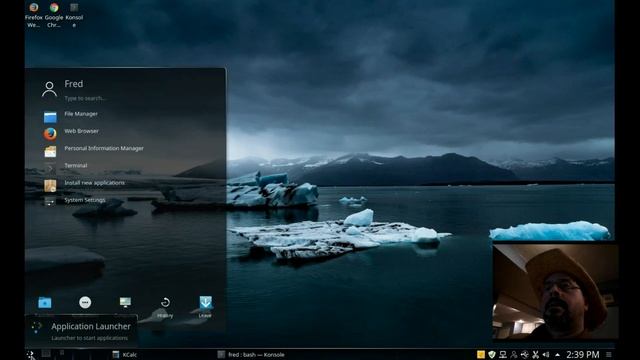Open the USB device notifier tray icon
This screenshot has width=640, height=360.
click(524, 355)
